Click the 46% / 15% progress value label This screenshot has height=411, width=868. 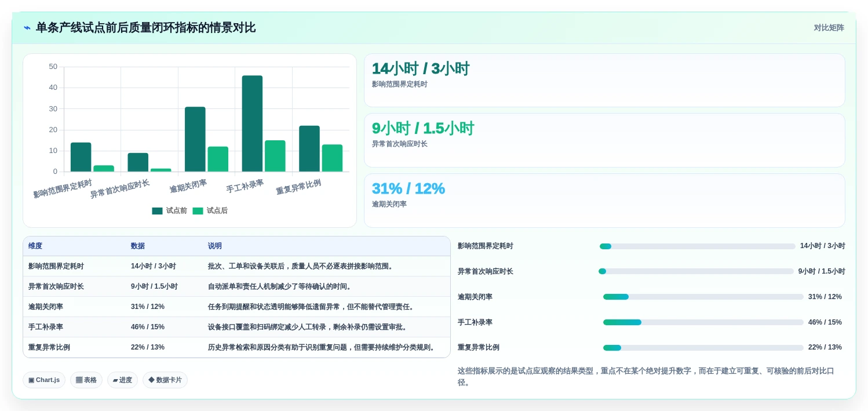tap(825, 322)
